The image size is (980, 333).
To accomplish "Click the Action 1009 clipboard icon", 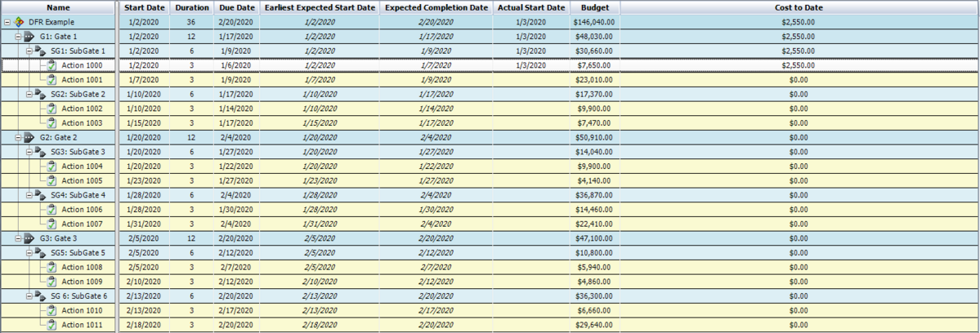I will point(51,282).
